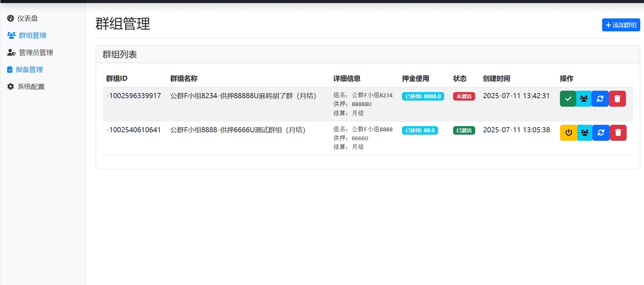Click the 未激活 status badge
Image resolution: width=644 pixels, height=285 pixels.
point(464,96)
